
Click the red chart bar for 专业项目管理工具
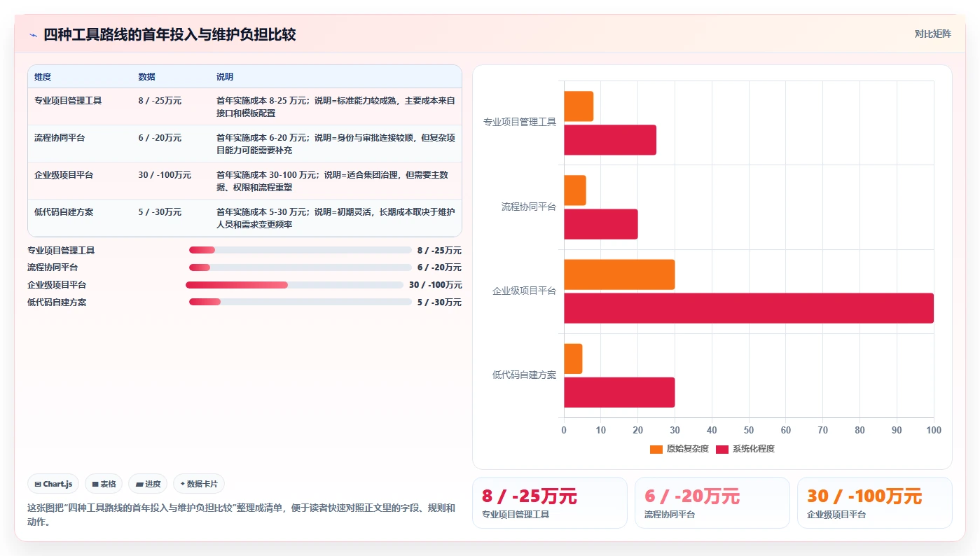[x=610, y=140]
